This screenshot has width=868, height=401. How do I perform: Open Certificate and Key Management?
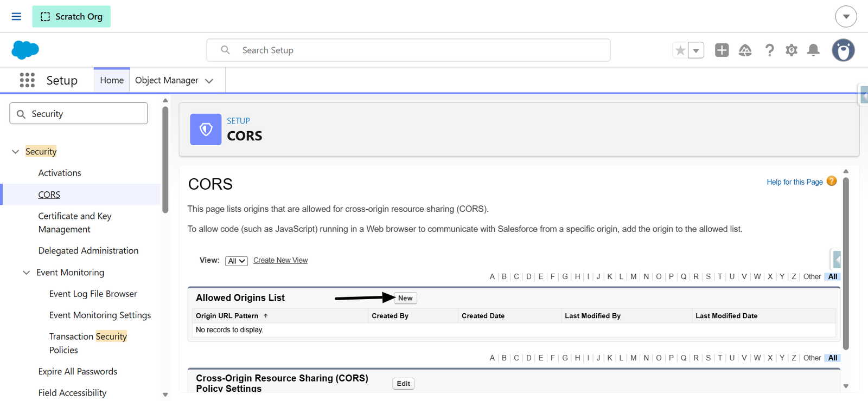[x=75, y=223]
